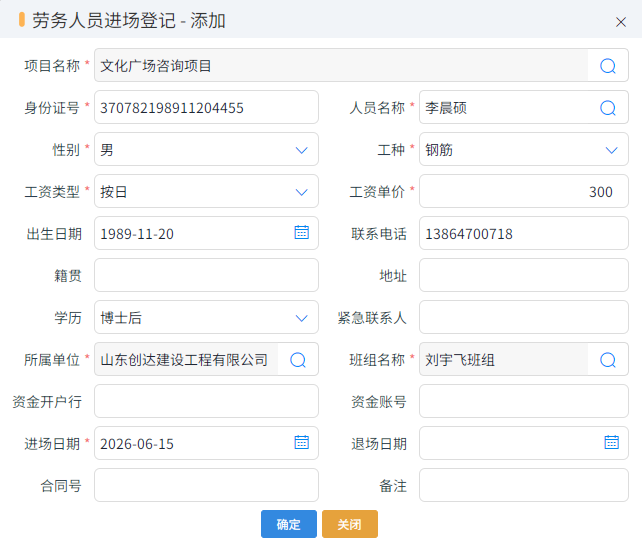Image resolution: width=642 pixels, height=538 pixels.
Task: Open calendar for birth date 出生日期
Action: (301, 233)
